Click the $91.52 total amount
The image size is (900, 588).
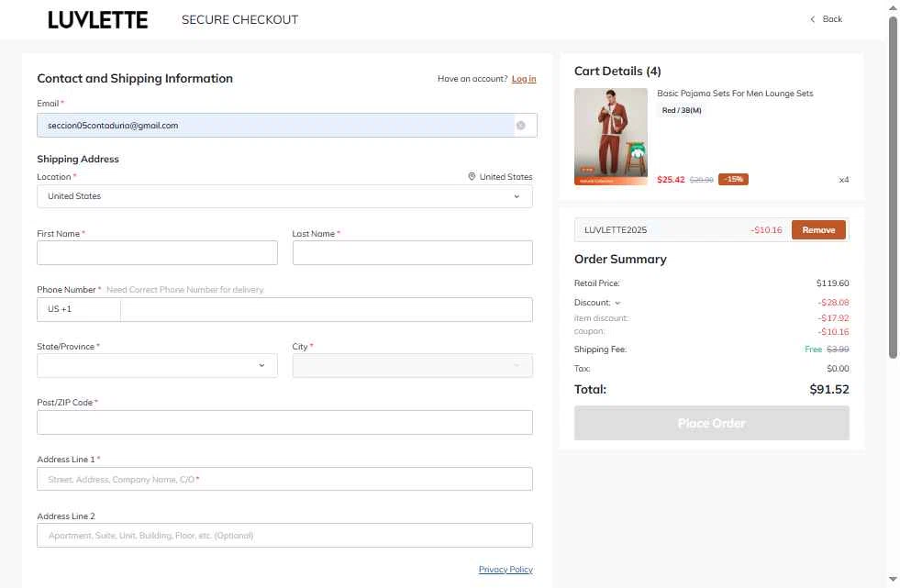828,390
